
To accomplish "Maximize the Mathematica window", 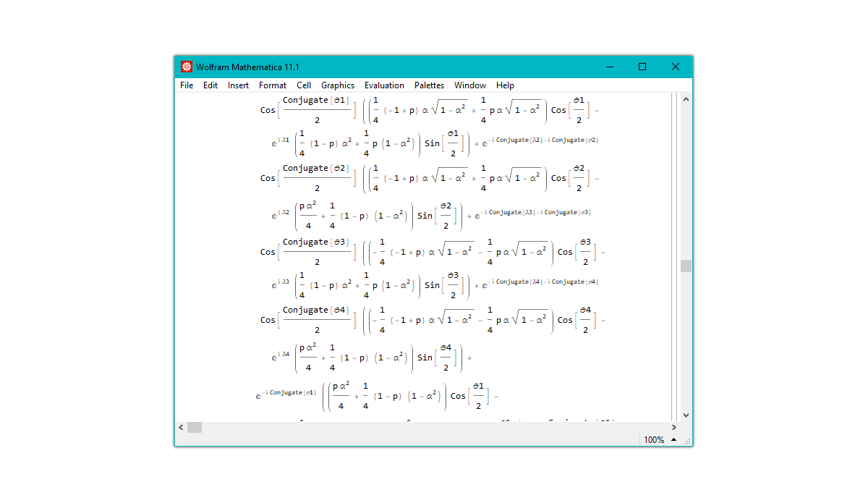I will click(x=642, y=67).
